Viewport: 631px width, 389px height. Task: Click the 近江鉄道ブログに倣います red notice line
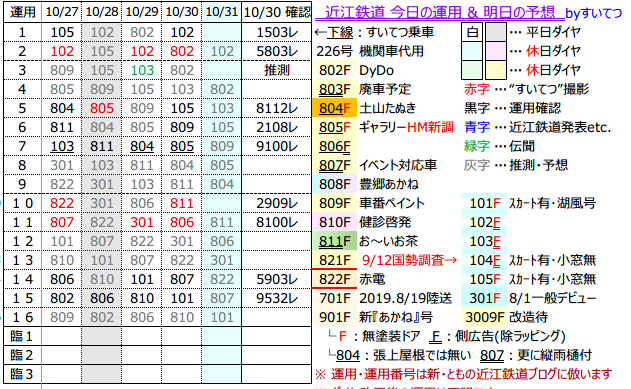(x=463, y=375)
